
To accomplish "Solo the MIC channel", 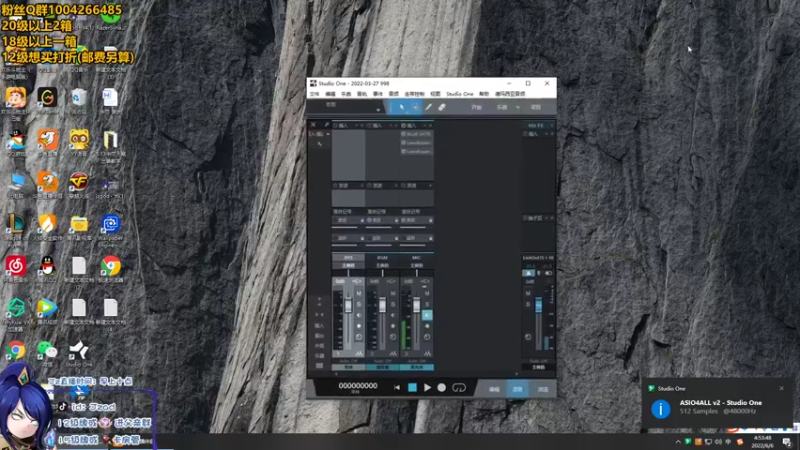I will point(427,304).
